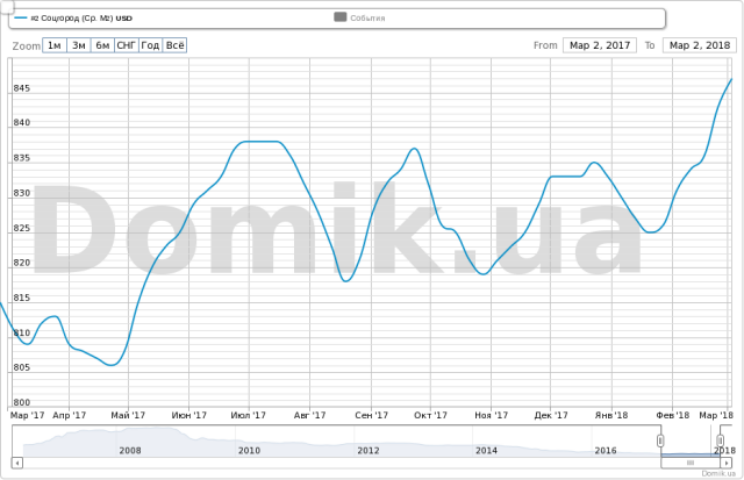Toggle the Соцгород (Ср. М2) USD series legend
744x480 pixels.
pos(74,18)
